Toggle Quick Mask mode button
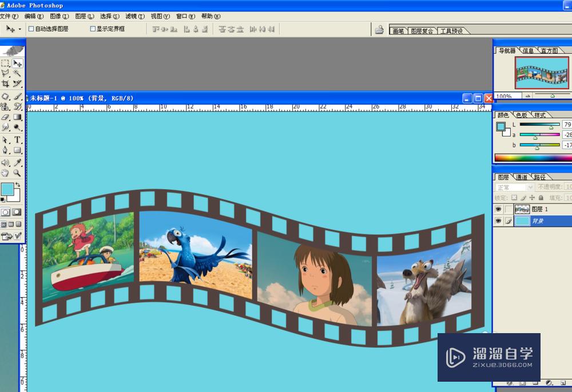The width and height of the screenshot is (572, 392). [17, 212]
